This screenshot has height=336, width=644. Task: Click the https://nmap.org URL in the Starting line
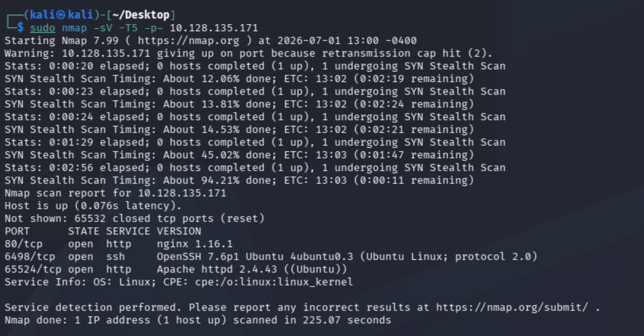click(188, 41)
